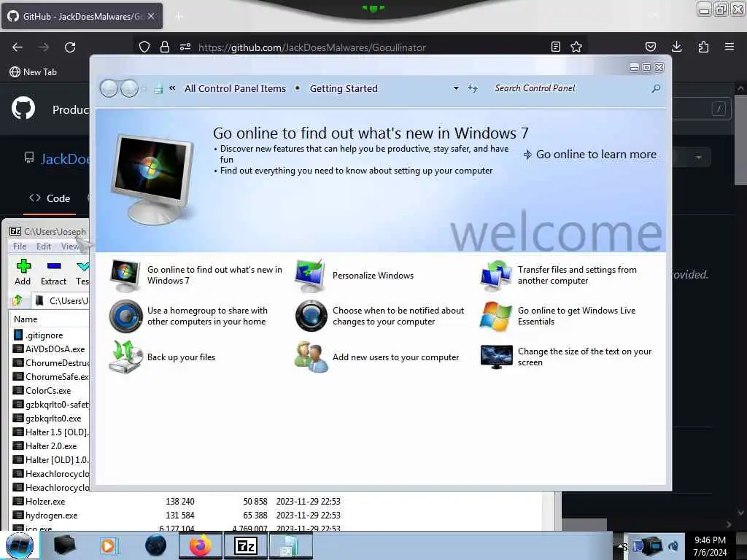This screenshot has width=747, height=560.
Task: Bookmark this page with the star icon
Action: click(x=576, y=47)
